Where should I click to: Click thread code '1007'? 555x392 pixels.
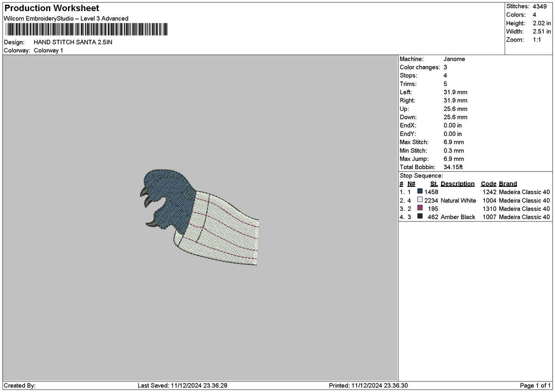pyautogui.click(x=489, y=217)
